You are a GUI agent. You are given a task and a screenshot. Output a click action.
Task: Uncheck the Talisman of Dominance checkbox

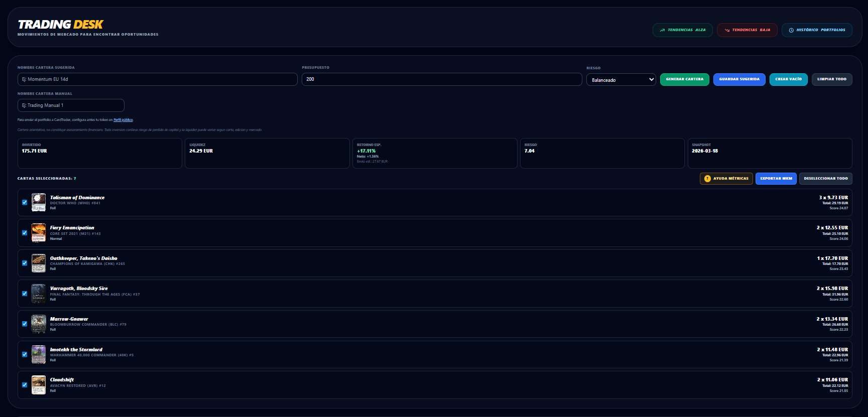[x=25, y=203]
